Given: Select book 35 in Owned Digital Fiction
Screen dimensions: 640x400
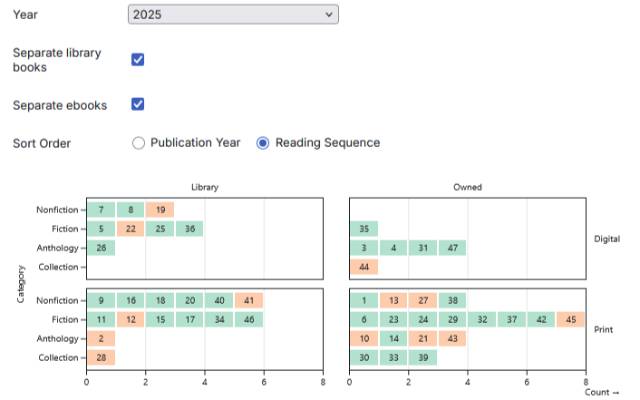Looking at the screenshot, I should coord(364,229).
